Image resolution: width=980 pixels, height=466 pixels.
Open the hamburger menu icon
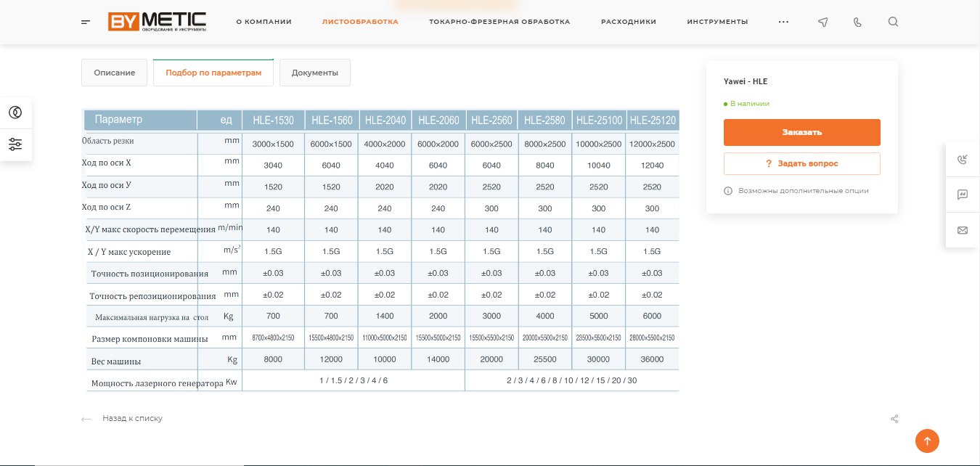pos(86,23)
